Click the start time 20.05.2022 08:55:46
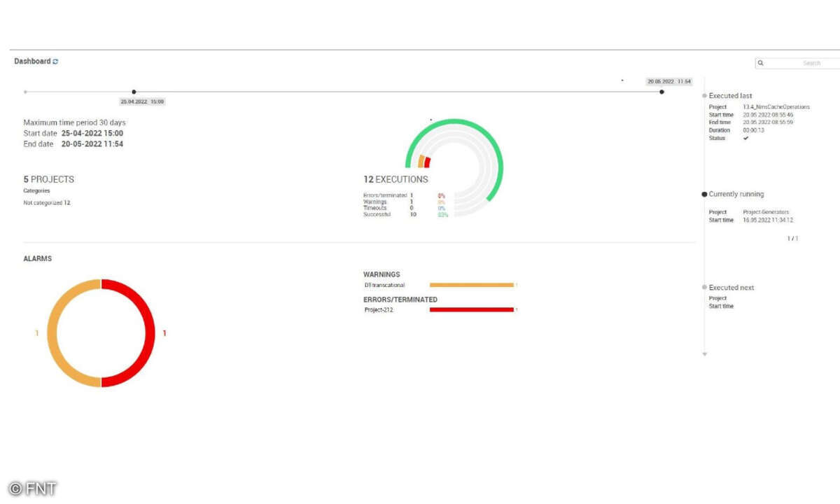The height and width of the screenshot is (504, 840). point(768,115)
